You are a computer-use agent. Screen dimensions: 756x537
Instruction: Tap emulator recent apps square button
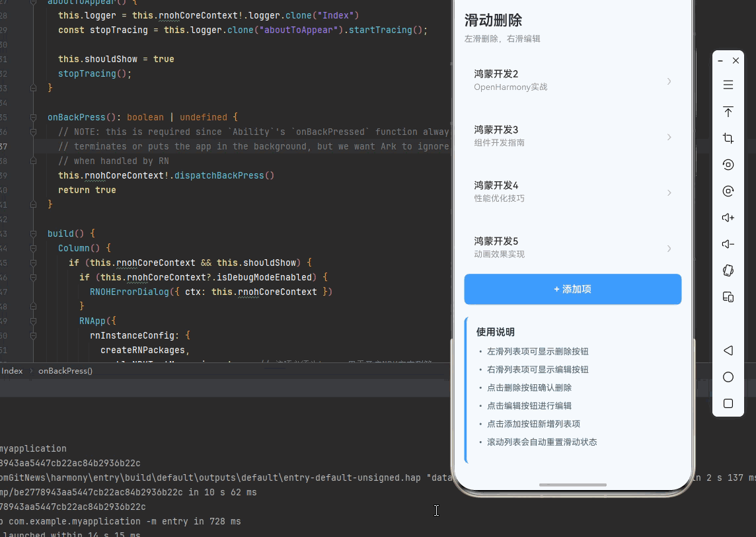tap(728, 403)
